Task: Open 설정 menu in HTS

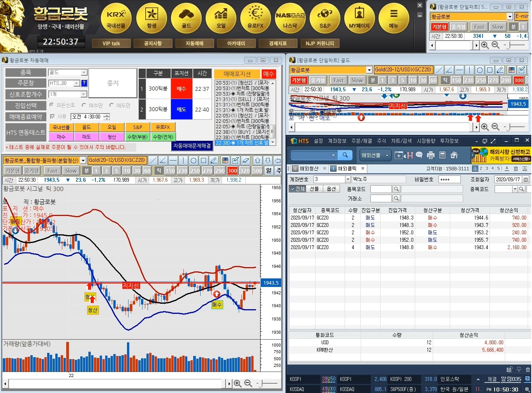Action: [319, 141]
